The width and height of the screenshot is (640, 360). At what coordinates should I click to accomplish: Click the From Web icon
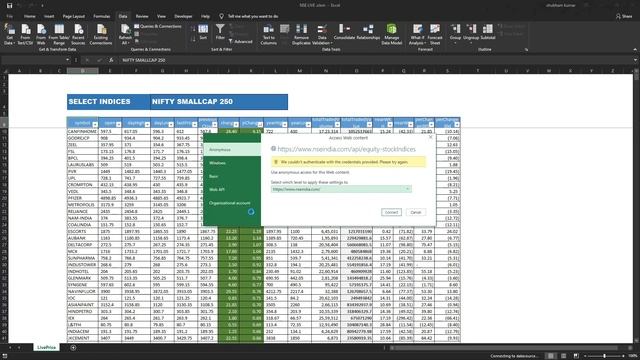[x=41, y=34]
